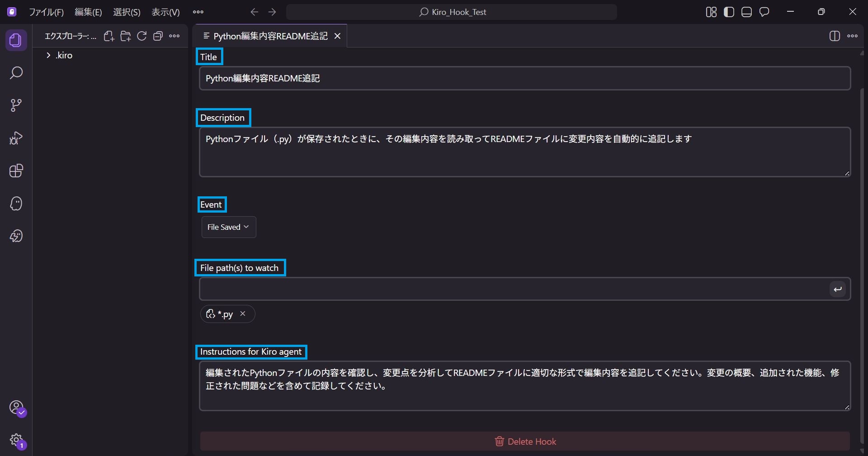Open the Extensions view
This screenshot has height=456, width=868.
pyautogui.click(x=16, y=171)
